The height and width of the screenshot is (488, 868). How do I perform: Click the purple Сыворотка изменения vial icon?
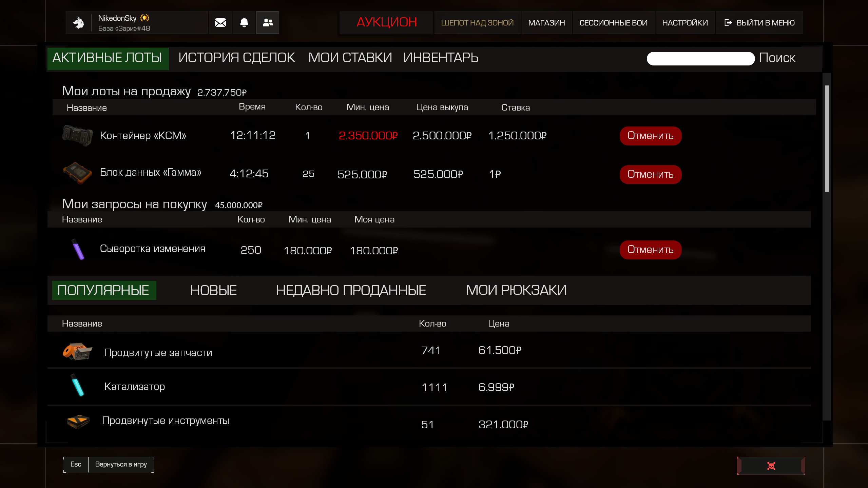click(78, 250)
